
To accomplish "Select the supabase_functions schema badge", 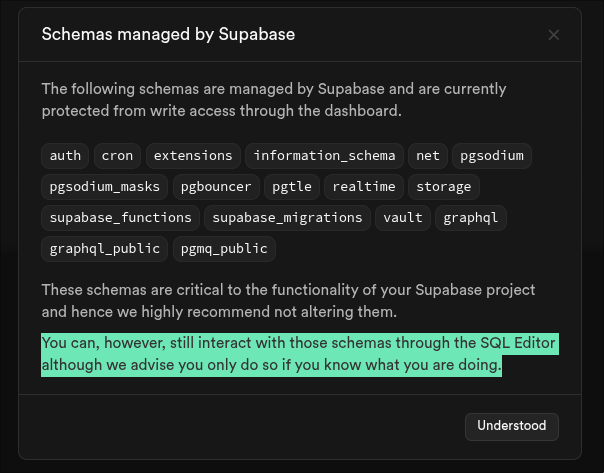I will (x=120, y=217).
